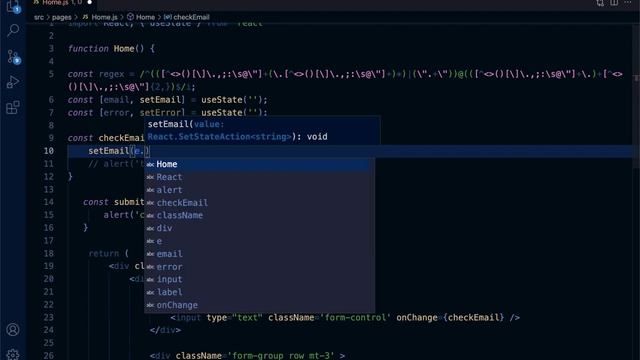
Task: Choose div from the suggestion list
Action: pyautogui.click(x=259, y=228)
